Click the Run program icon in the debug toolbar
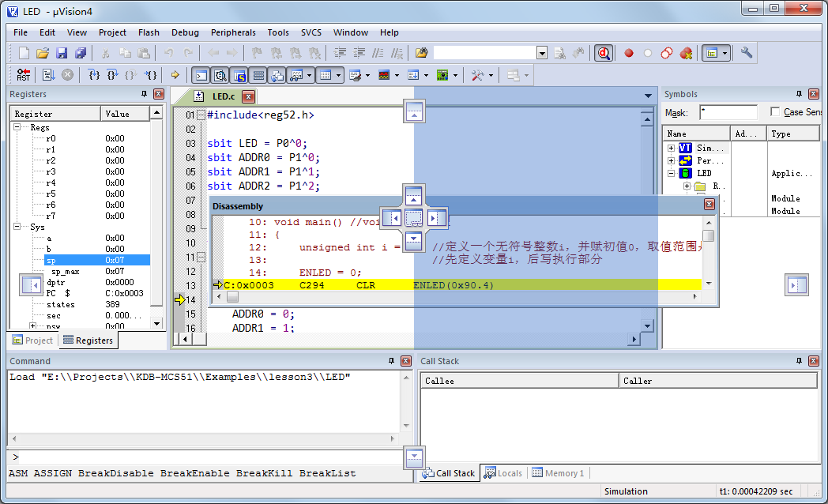 (48, 75)
